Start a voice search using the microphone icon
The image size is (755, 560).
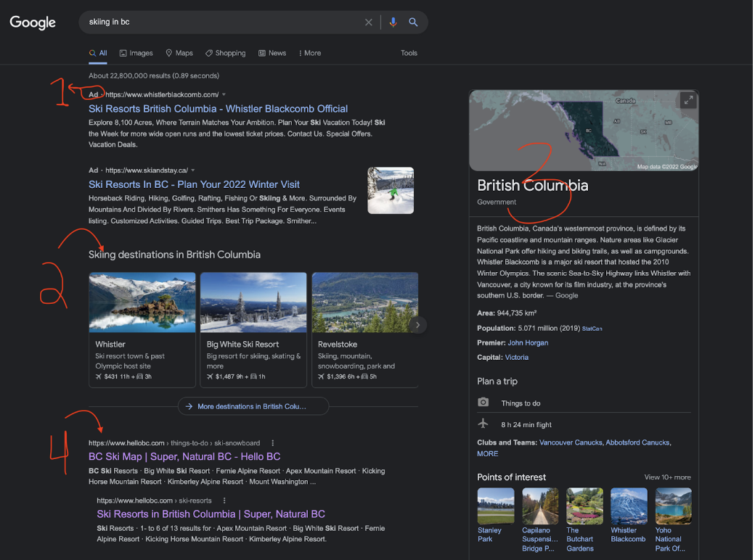pyautogui.click(x=393, y=22)
